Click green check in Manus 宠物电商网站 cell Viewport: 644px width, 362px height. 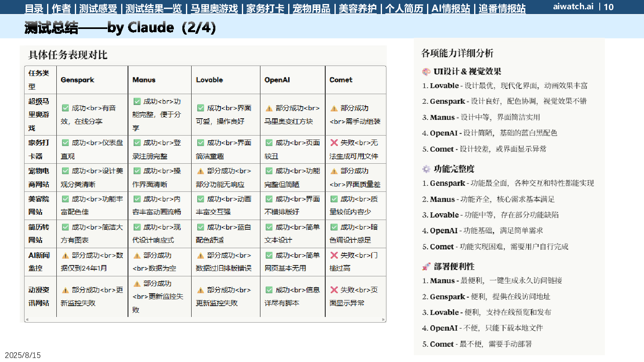tap(137, 171)
